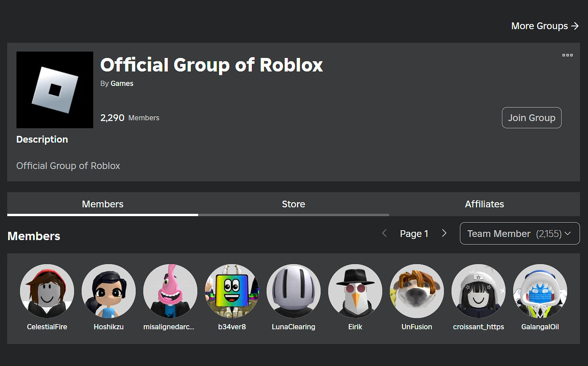Image resolution: width=588 pixels, height=366 pixels.
Task: Open Eirik's avatar picture
Action: [355, 291]
